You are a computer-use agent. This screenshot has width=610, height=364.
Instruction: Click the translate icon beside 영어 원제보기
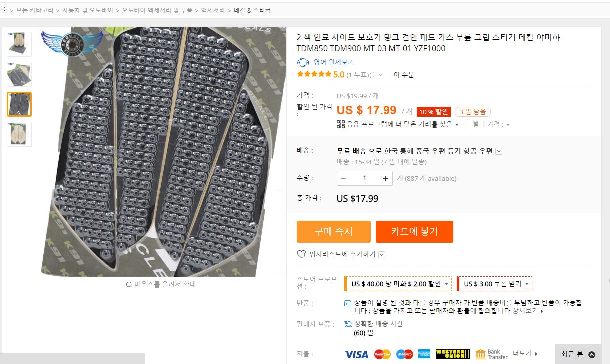tap(303, 62)
